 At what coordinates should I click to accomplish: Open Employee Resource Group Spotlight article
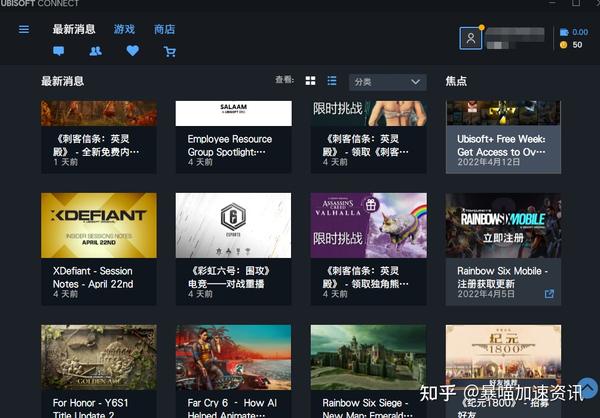(230, 145)
